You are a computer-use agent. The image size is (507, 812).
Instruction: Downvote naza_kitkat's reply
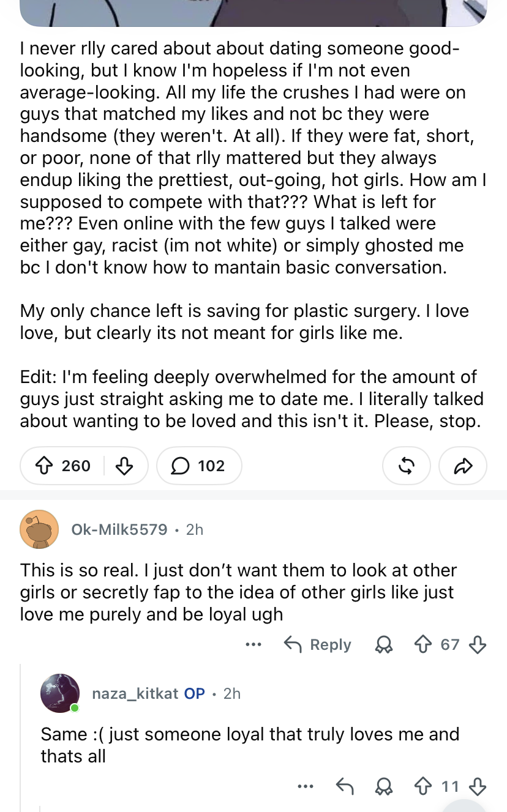(478, 786)
